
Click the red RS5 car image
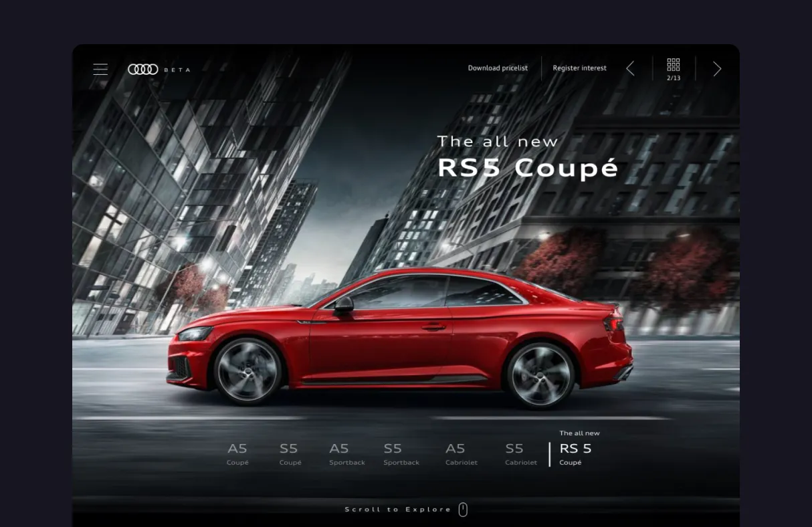click(400, 338)
